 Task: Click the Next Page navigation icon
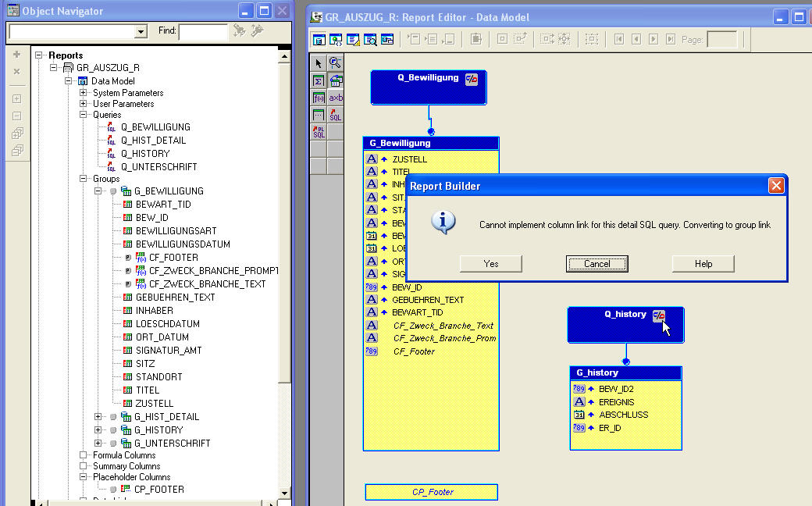pos(654,39)
